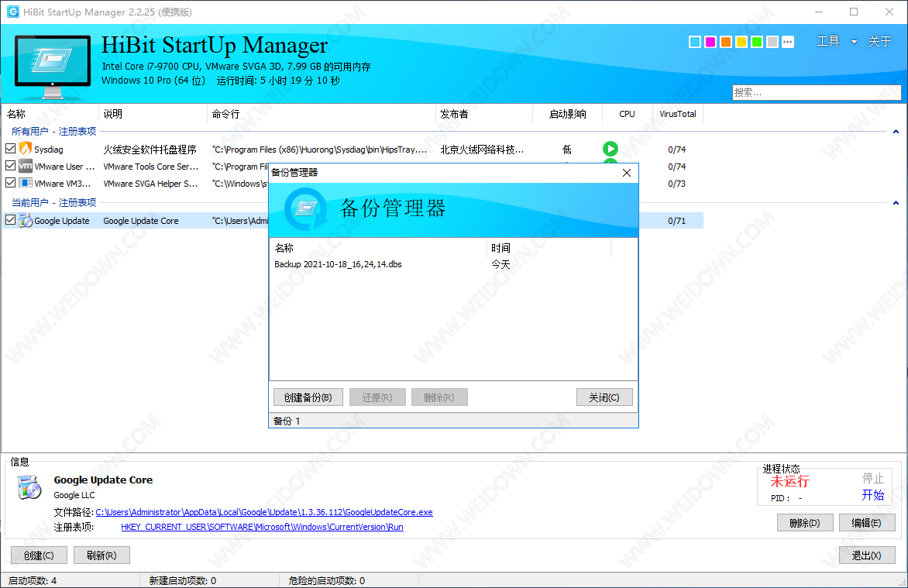Image resolution: width=908 pixels, height=588 pixels.
Task: Uncheck the VMware User startup entry
Action: tap(10, 166)
